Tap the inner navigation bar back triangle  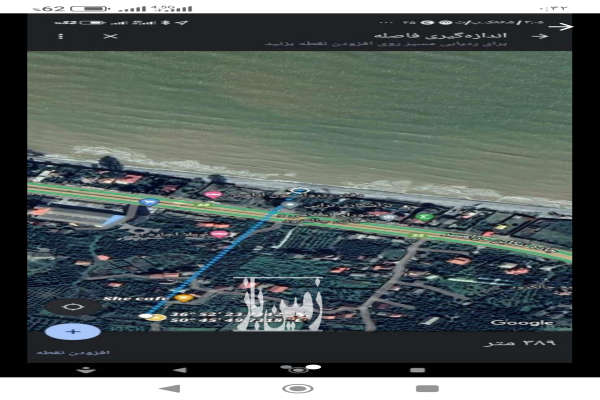point(180,370)
